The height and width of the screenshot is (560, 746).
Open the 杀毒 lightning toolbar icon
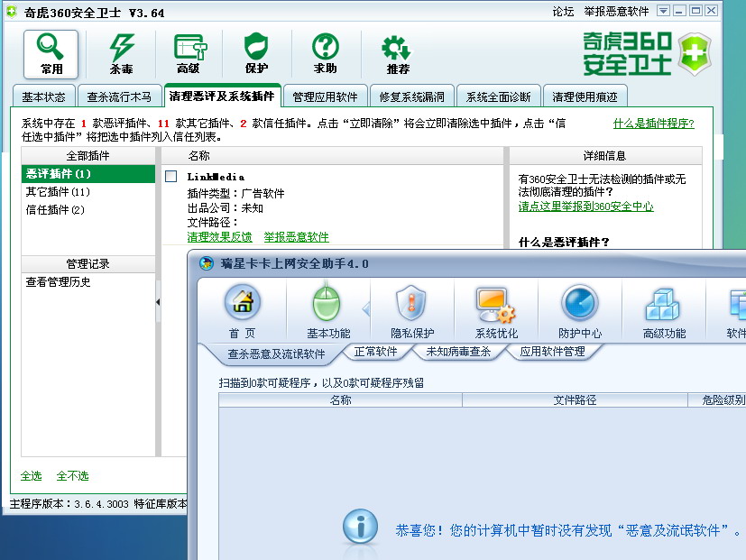tap(121, 54)
